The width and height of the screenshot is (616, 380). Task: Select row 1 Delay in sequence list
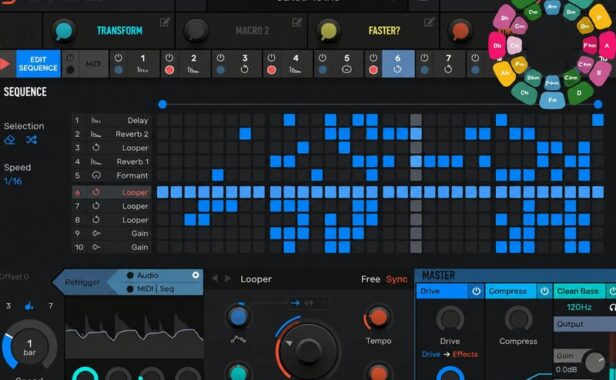click(x=112, y=120)
